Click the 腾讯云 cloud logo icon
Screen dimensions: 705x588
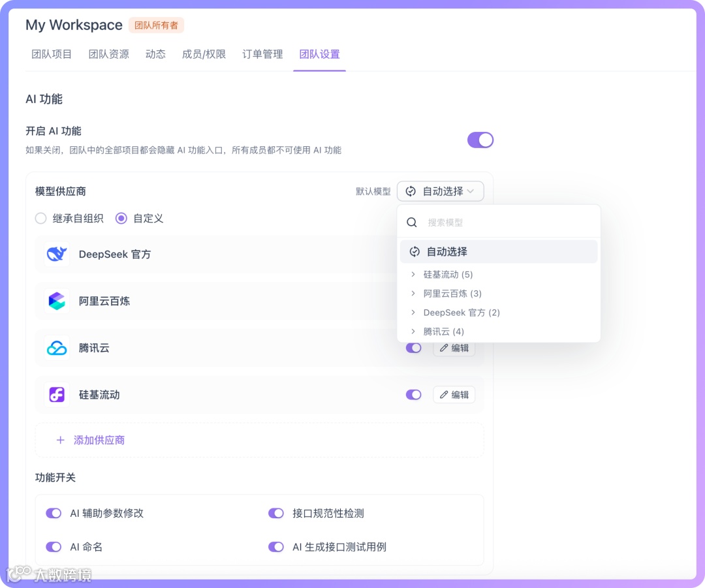click(x=57, y=348)
